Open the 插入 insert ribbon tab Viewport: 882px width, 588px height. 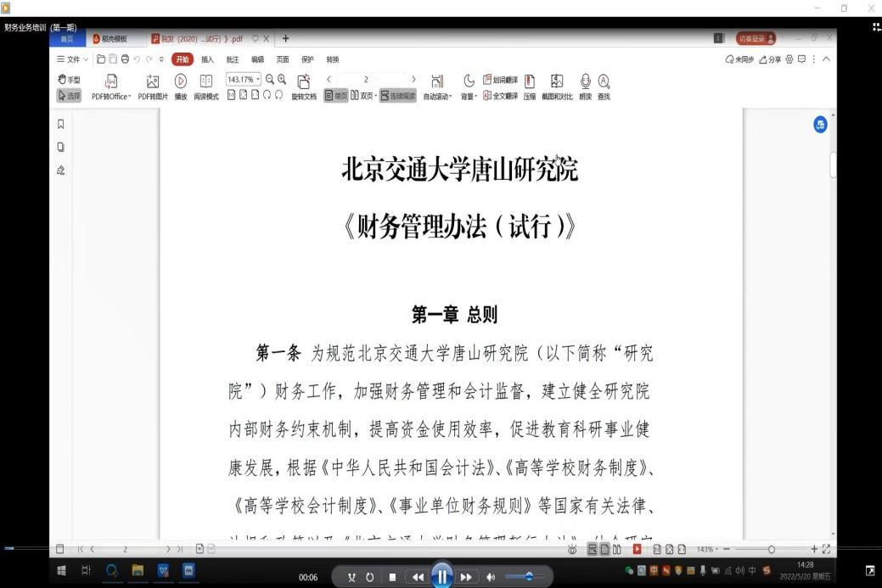pyautogui.click(x=208, y=59)
